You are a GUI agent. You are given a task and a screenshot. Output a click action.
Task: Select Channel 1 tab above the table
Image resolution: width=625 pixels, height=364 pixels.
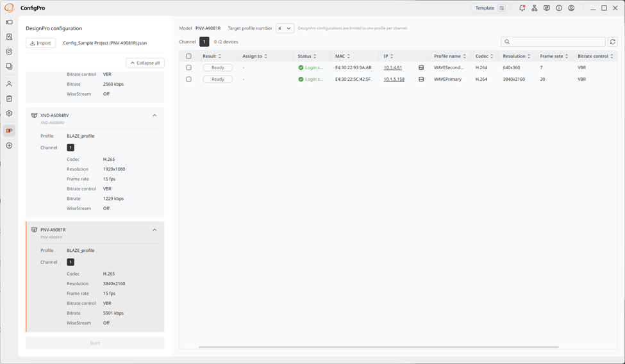pos(204,42)
